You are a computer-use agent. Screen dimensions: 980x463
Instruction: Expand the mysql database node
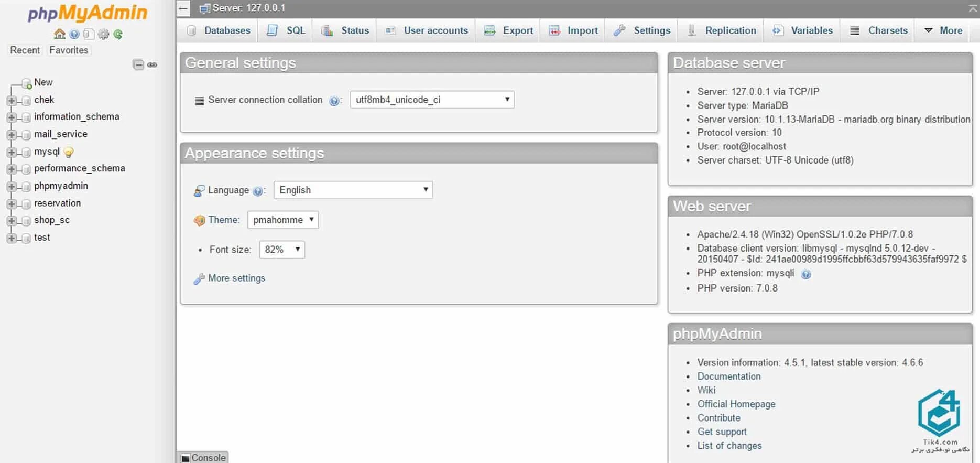[x=12, y=152]
